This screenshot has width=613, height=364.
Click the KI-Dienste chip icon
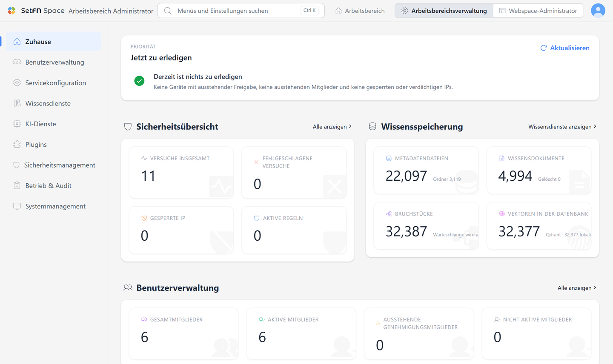click(17, 124)
